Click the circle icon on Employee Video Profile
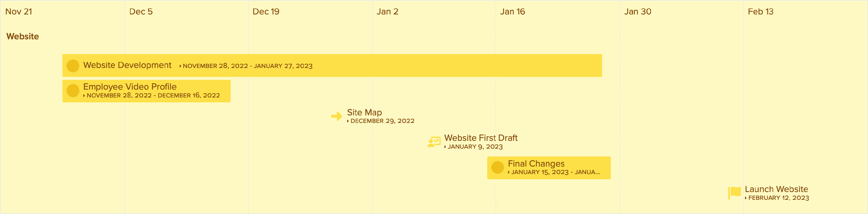 [73, 91]
